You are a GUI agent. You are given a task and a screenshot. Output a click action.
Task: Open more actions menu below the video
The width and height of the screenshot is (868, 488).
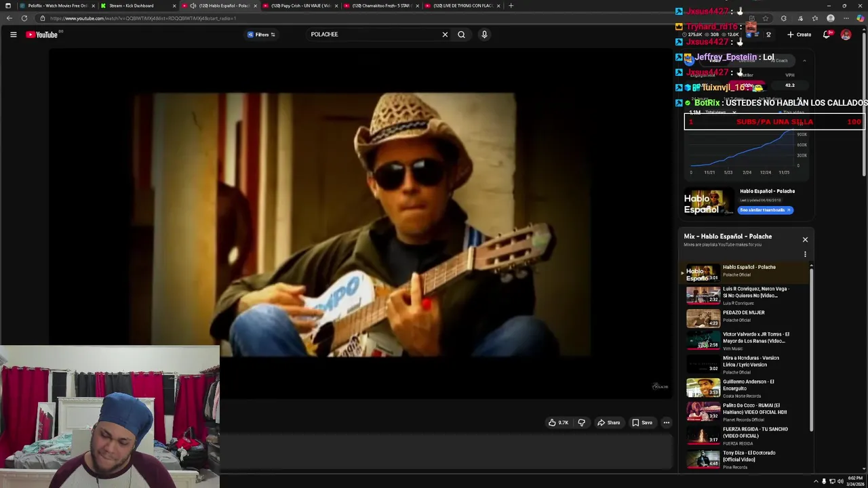pos(667,423)
